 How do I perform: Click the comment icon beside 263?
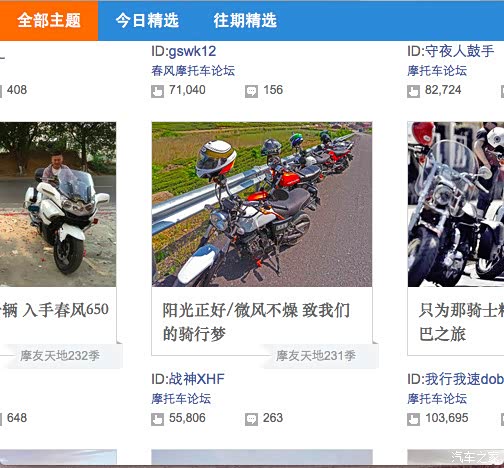(x=251, y=419)
